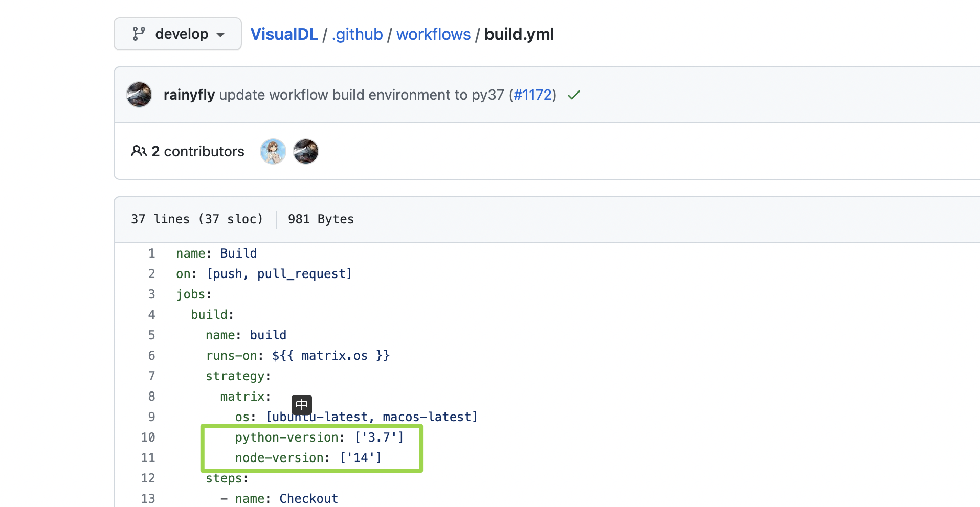Click the 2 contributors label
This screenshot has height=507, width=980.
198,151
